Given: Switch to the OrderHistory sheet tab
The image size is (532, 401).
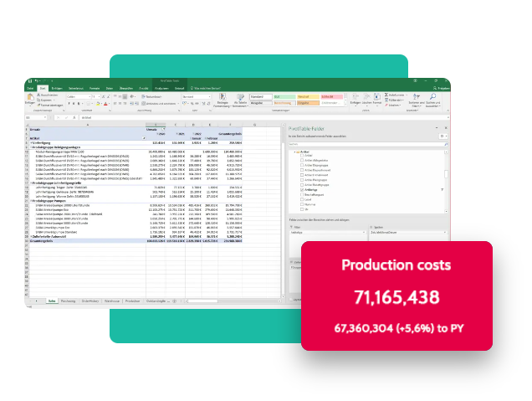Looking at the screenshot, I should click(x=90, y=301).
